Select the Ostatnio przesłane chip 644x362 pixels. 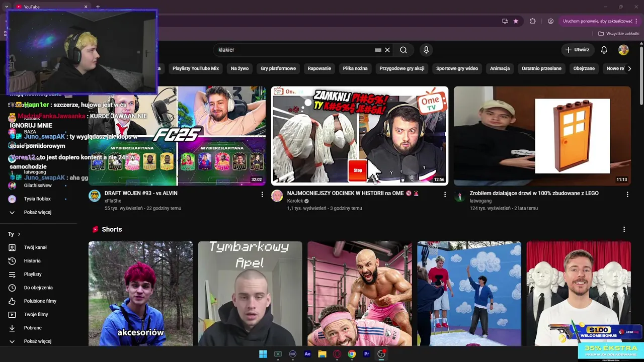pos(541,68)
